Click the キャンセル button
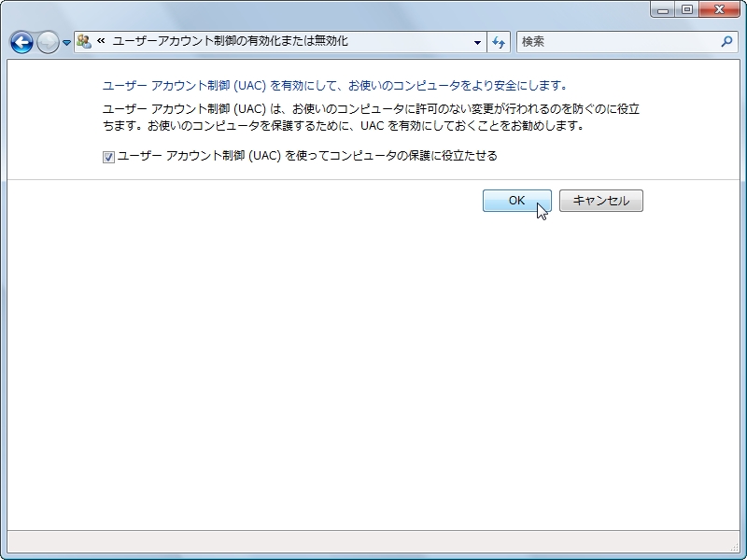Image resolution: width=747 pixels, height=560 pixels. [x=600, y=201]
